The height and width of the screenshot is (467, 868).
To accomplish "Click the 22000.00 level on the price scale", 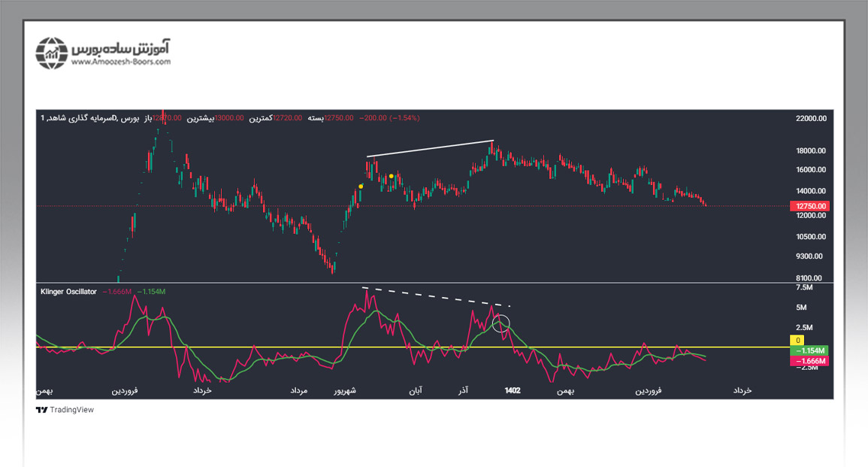I will (811, 119).
